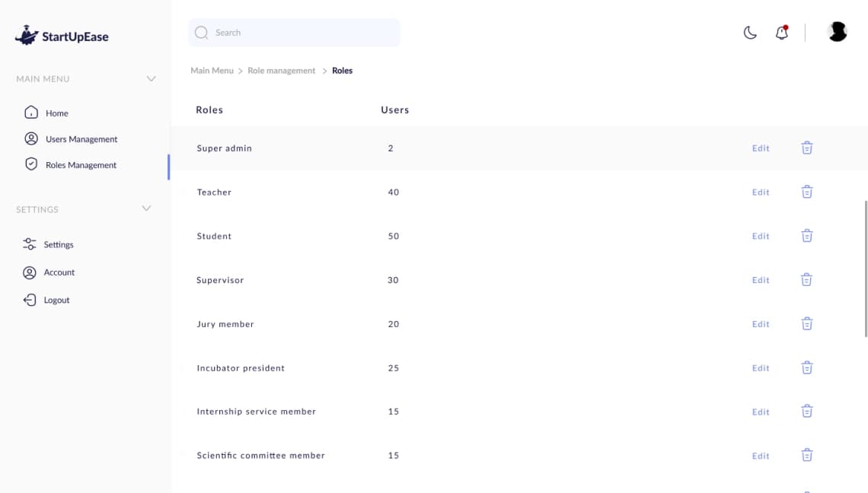Click the vertical scrollbar of the roles list
868x493 pixels.
(x=866, y=269)
